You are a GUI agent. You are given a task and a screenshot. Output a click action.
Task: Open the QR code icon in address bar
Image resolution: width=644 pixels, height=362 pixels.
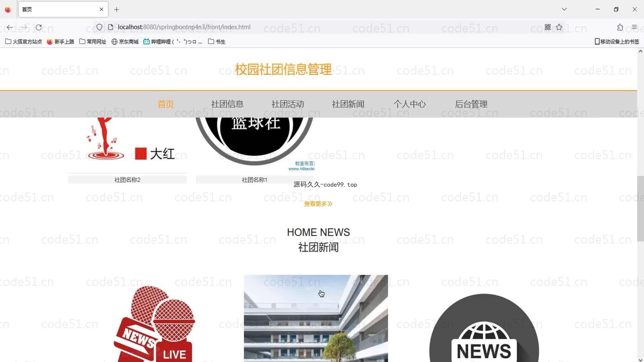[548, 27]
